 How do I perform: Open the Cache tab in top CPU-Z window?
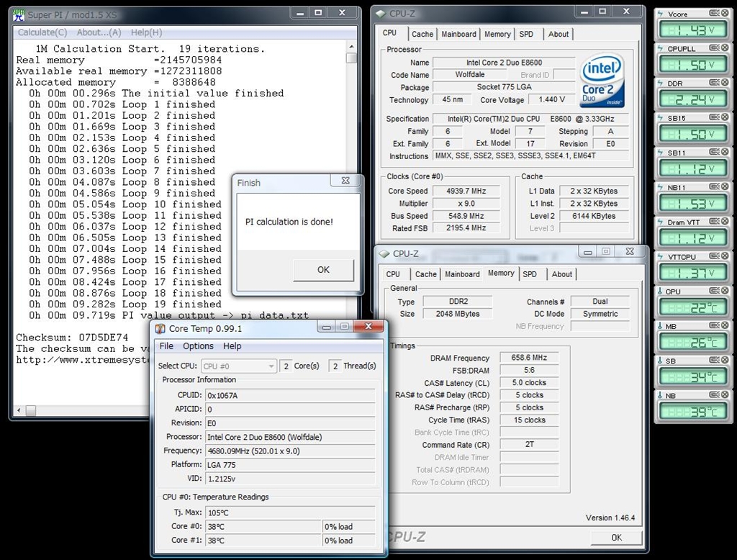click(422, 34)
